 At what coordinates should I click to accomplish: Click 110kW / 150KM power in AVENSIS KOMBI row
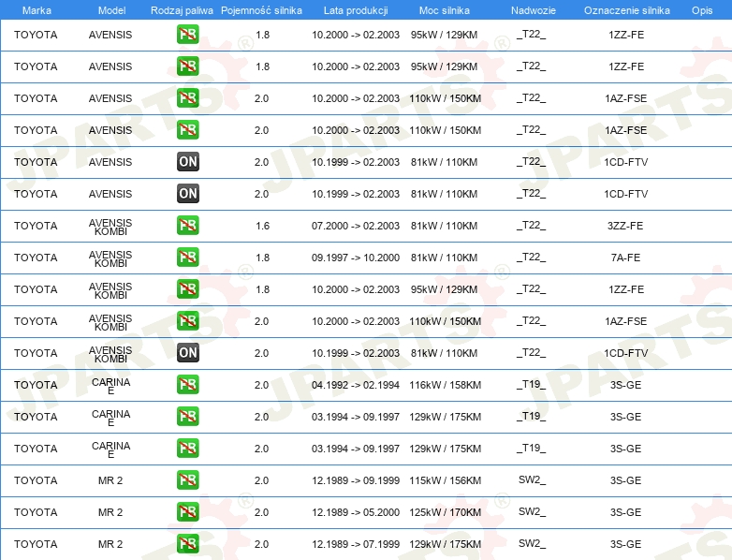(445, 321)
